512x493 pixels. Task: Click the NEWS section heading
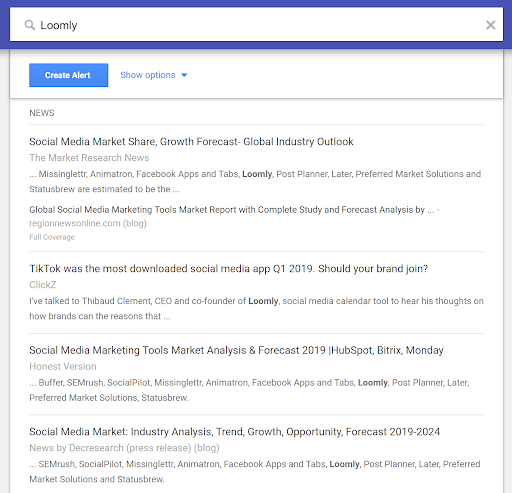(x=42, y=113)
